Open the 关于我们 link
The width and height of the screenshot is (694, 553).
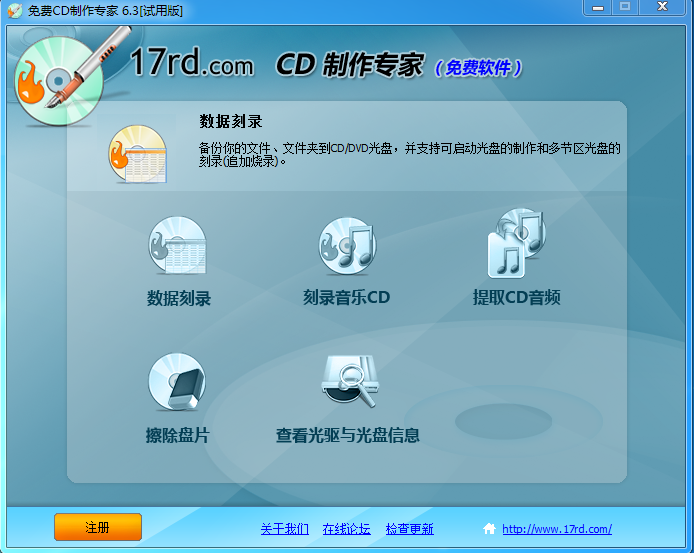[285, 529]
